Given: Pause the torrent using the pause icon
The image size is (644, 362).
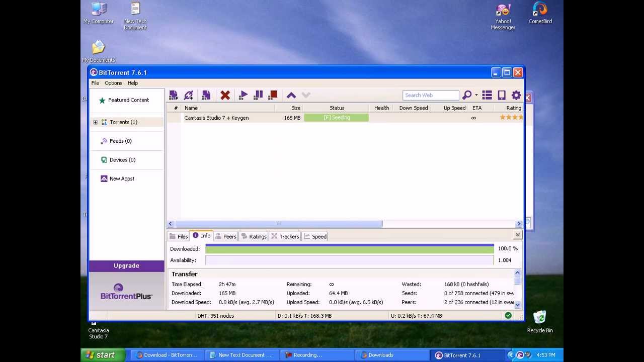Looking at the screenshot, I should pos(258,95).
